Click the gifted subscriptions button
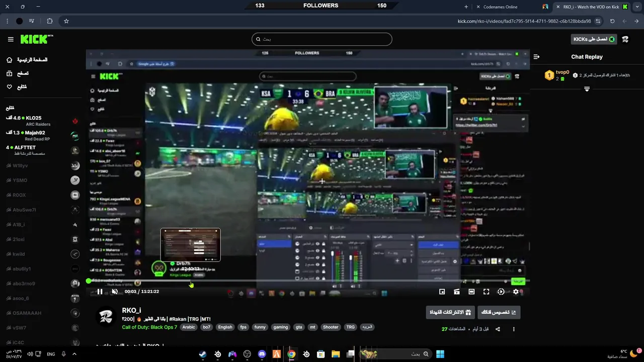 [x=450, y=312]
